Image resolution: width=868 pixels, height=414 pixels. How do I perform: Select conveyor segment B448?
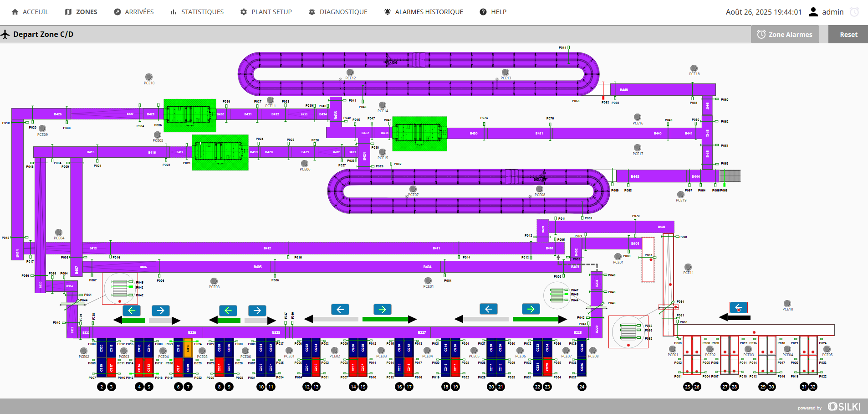663,90
